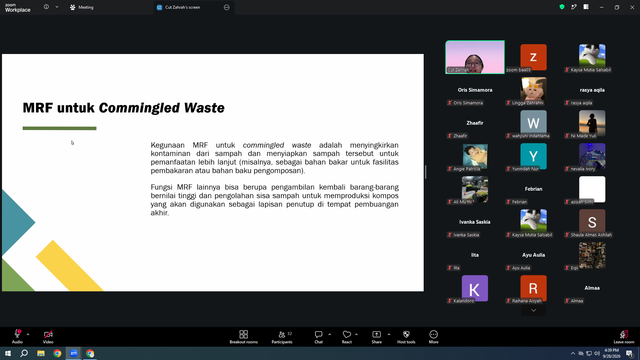This screenshot has width=640, height=360.
Task: Expand chat options caret beside Chat
Action: point(329,334)
